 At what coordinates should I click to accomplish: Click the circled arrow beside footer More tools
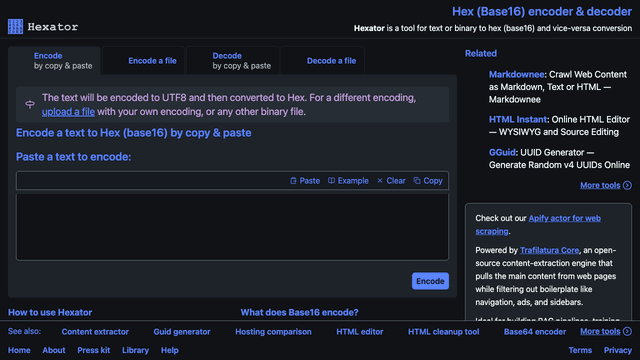pyautogui.click(x=627, y=331)
